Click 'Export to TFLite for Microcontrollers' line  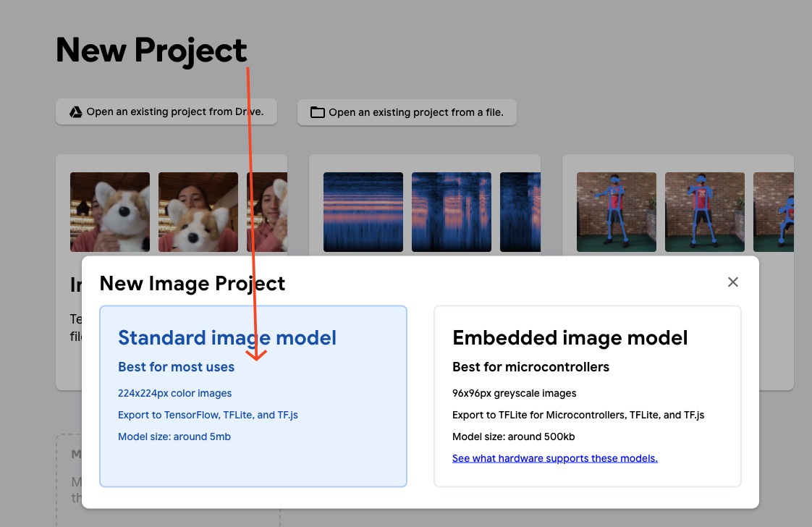pos(578,415)
